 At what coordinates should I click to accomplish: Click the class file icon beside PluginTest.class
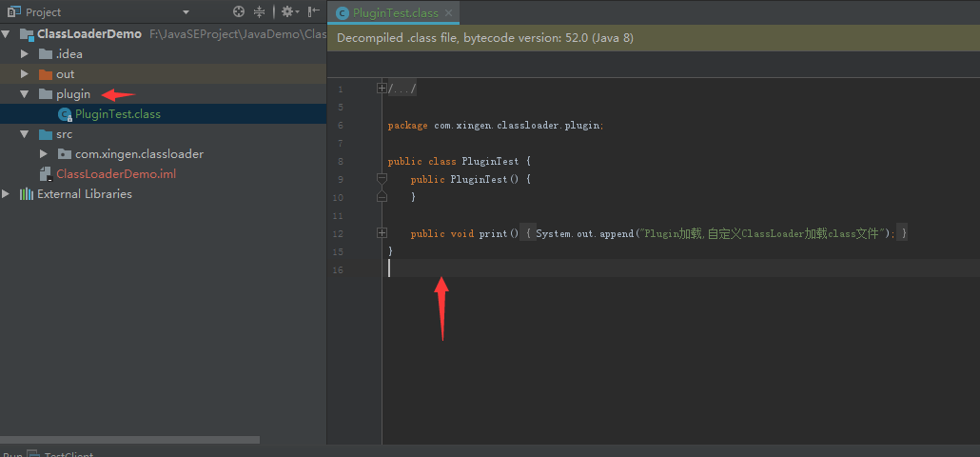pos(65,114)
